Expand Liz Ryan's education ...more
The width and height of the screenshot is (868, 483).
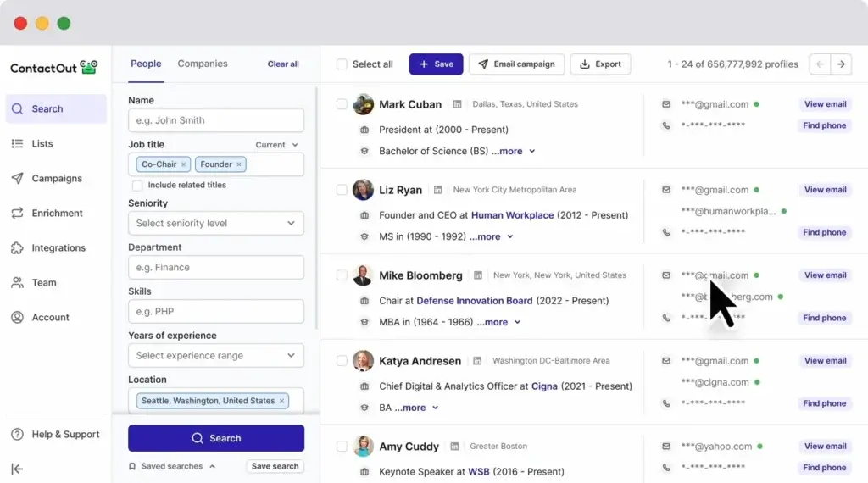click(x=492, y=236)
